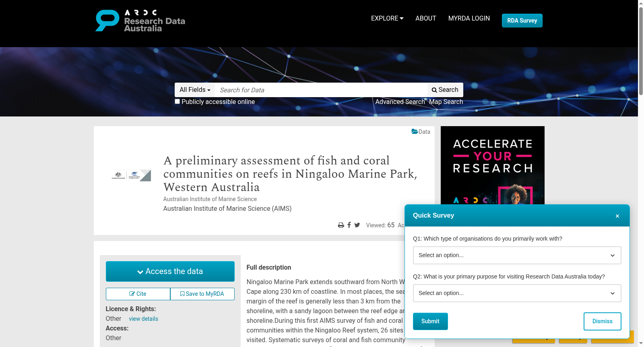The image size is (644, 347).
Task: Share record via Twitter icon
Action: point(357,225)
